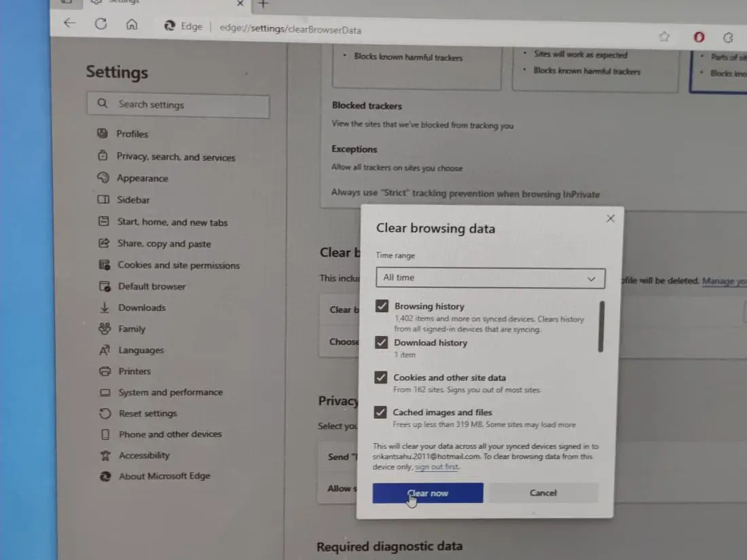Viewport: 747px width, 560px height.
Task: Select the Printers settings icon
Action: pos(104,371)
